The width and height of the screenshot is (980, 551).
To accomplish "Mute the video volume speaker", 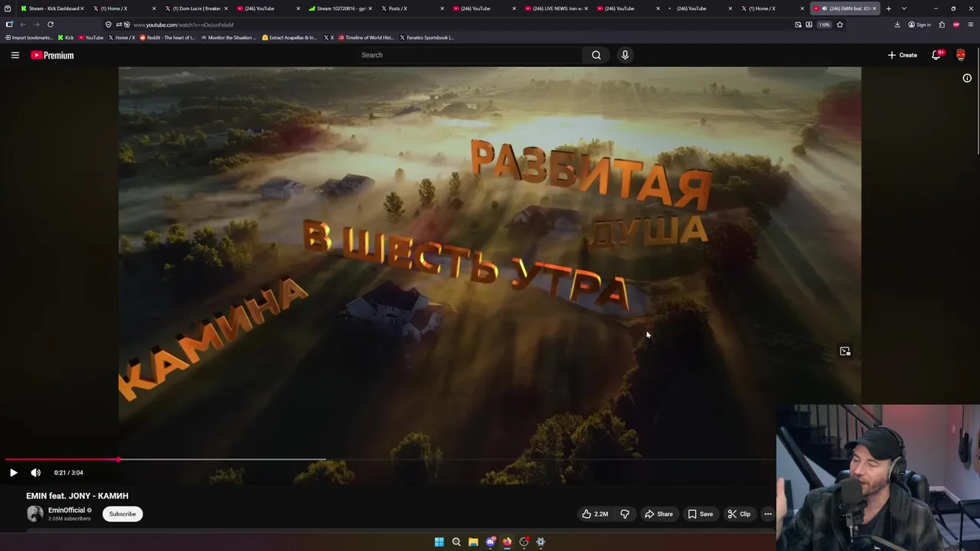I will (35, 473).
